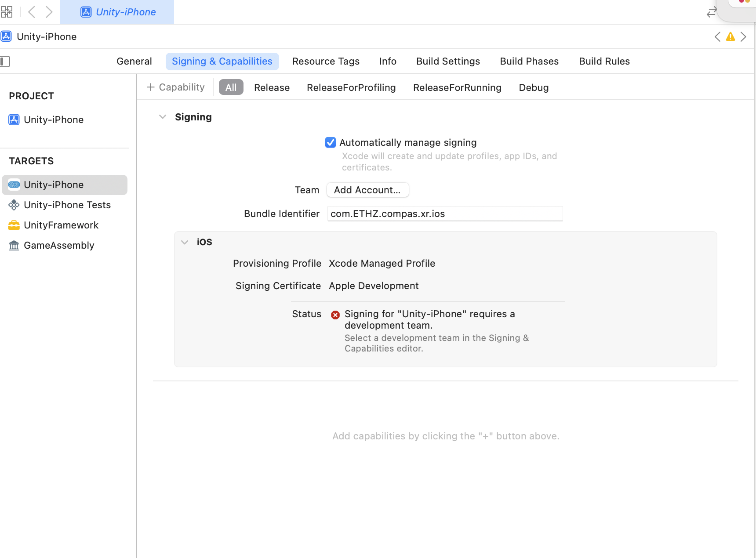Add a new Capability
756x558 pixels.
pos(175,87)
